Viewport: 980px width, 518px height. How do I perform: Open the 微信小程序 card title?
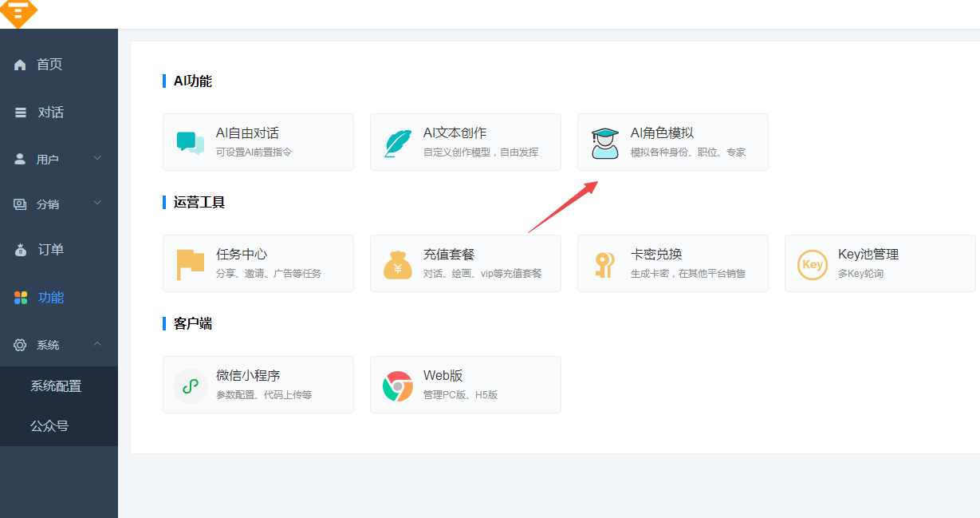[x=248, y=376]
